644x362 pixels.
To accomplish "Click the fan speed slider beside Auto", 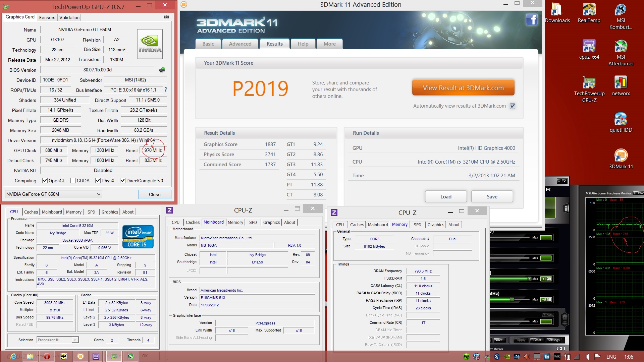I will click(x=510, y=321).
